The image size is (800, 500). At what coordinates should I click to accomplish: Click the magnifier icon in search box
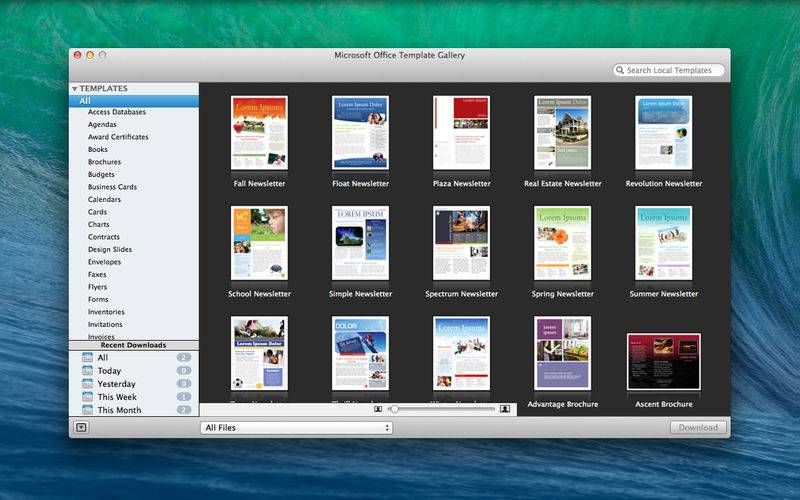point(620,70)
